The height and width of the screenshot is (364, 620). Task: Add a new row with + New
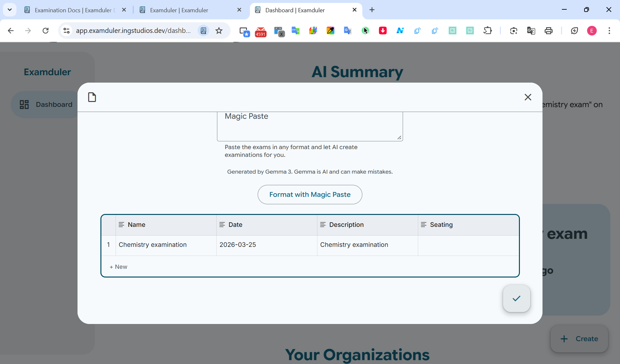click(x=119, y=267)
